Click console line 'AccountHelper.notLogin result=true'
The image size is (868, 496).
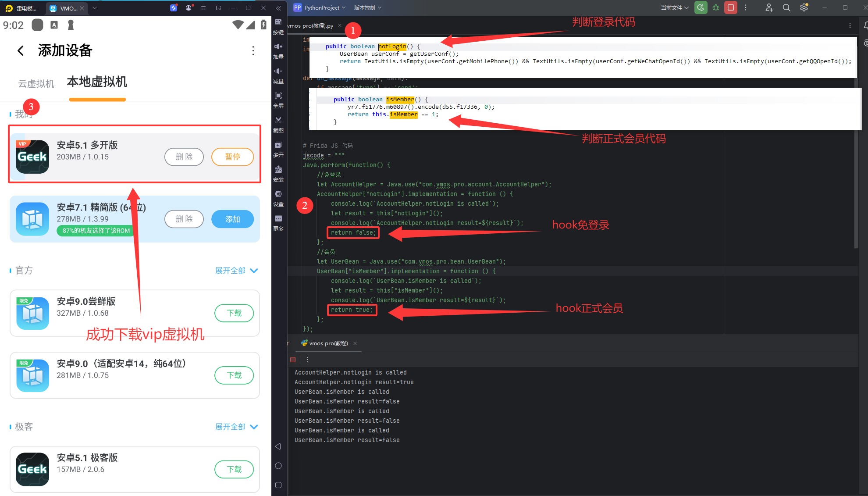tap(354, 382)
